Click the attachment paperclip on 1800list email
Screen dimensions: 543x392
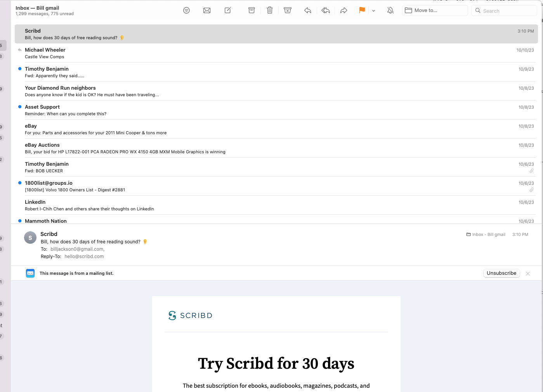click(531, 190)
